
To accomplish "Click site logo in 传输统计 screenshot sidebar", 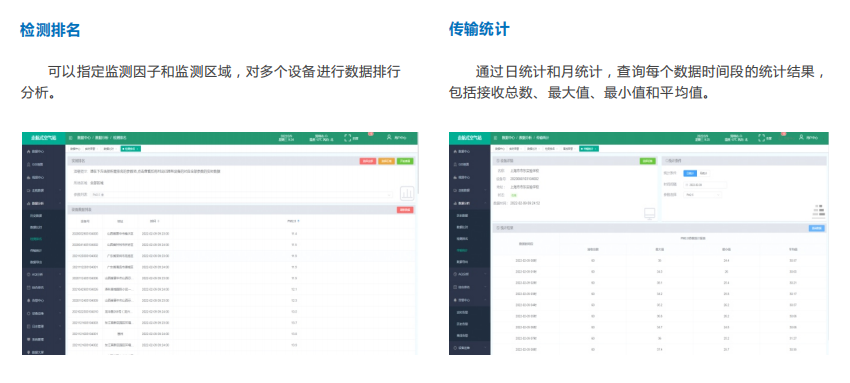I will pos(470,138).
